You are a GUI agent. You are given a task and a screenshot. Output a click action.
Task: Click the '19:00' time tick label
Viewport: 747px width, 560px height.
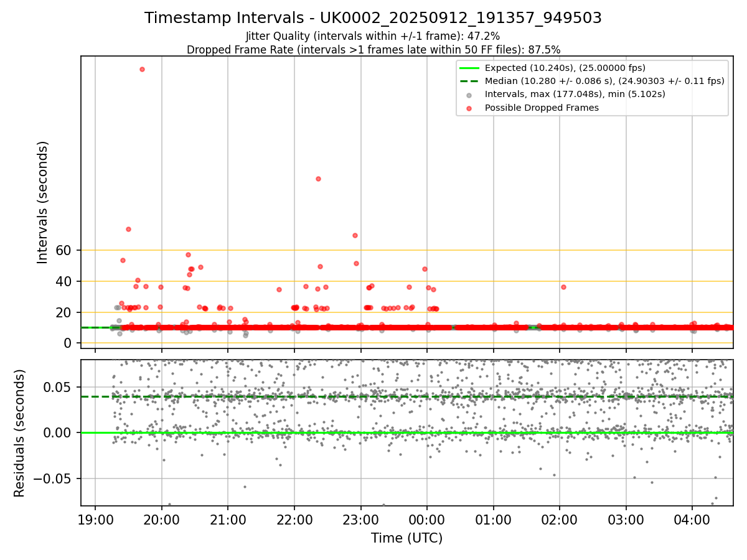pyautogui.click(x=95, y=519)
